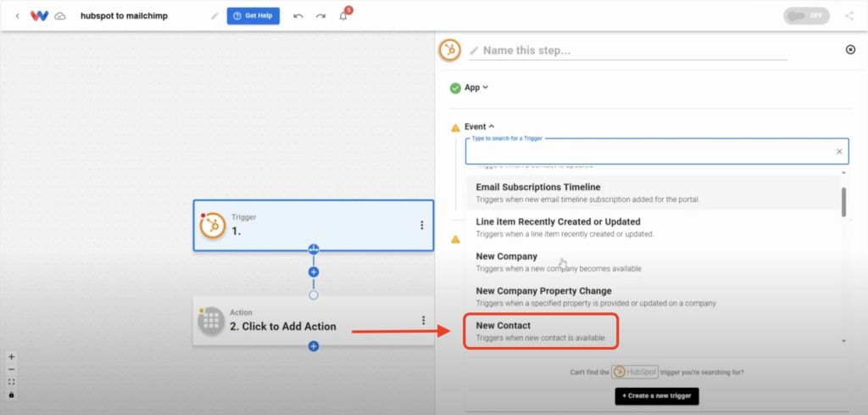Open the Workload logo home
The width and height of the screenshot is (868, 415).
coord(39,16)
